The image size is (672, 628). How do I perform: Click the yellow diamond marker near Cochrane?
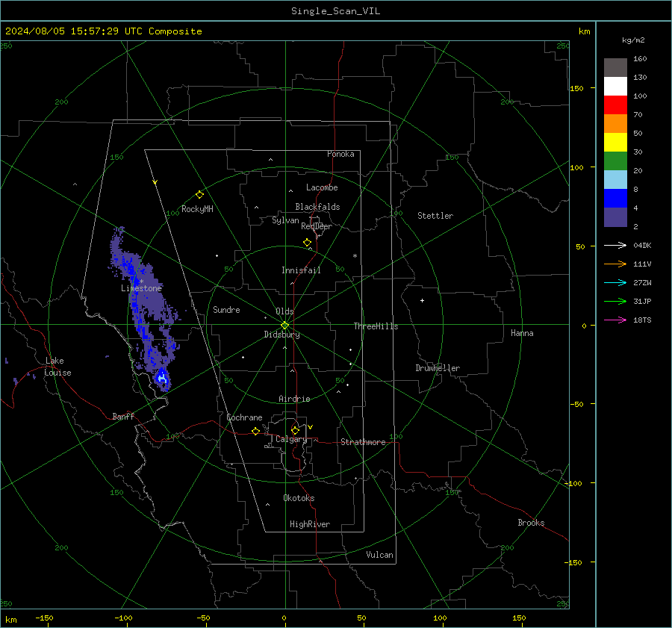pos(256,432)
